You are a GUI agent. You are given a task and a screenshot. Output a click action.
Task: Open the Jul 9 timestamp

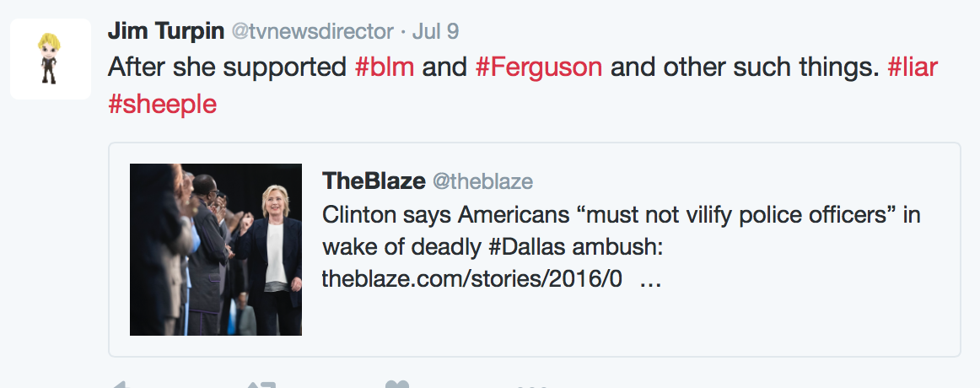tap(436, 31)
